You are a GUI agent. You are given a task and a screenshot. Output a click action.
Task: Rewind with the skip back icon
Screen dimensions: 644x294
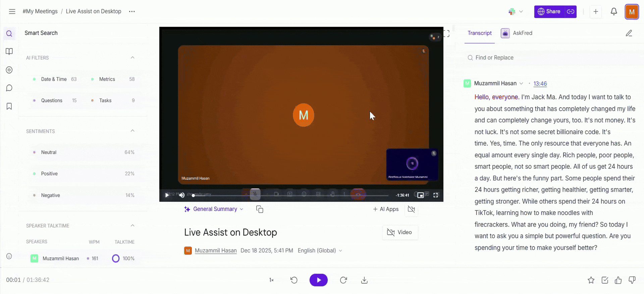(x=294, y=280)
